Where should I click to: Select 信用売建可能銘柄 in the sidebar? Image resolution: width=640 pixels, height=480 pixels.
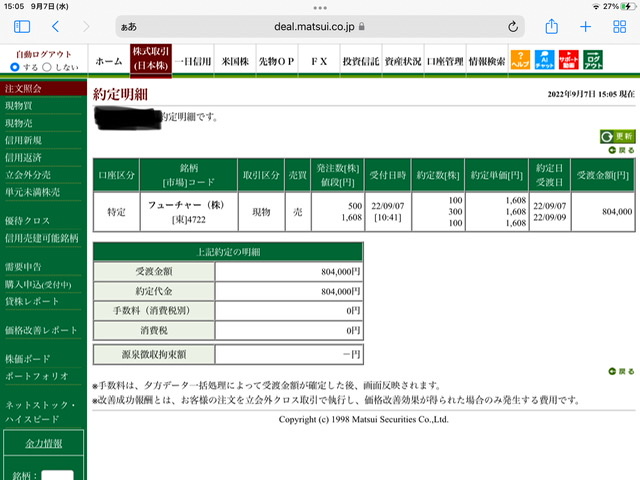[x=43, y=238]
